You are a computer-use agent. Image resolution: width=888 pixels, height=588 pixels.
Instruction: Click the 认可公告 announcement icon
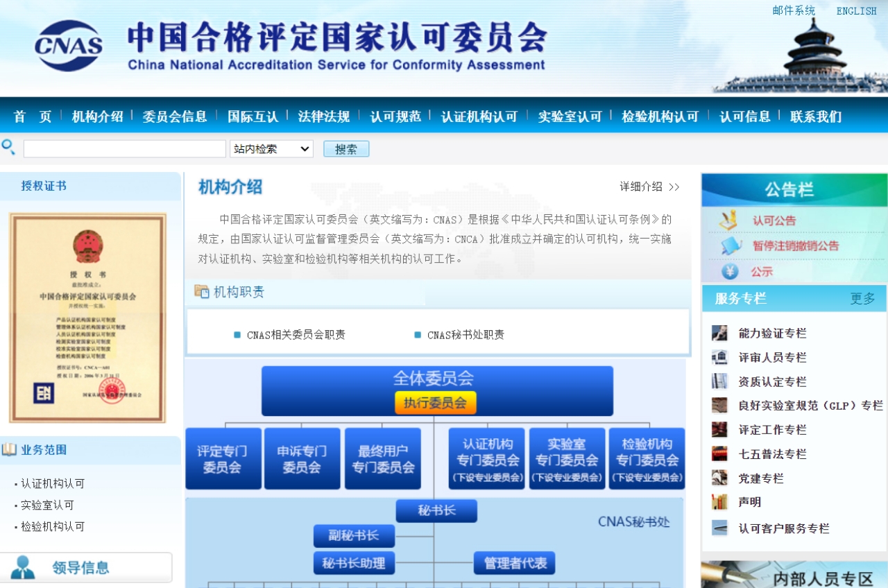[728, 220]
